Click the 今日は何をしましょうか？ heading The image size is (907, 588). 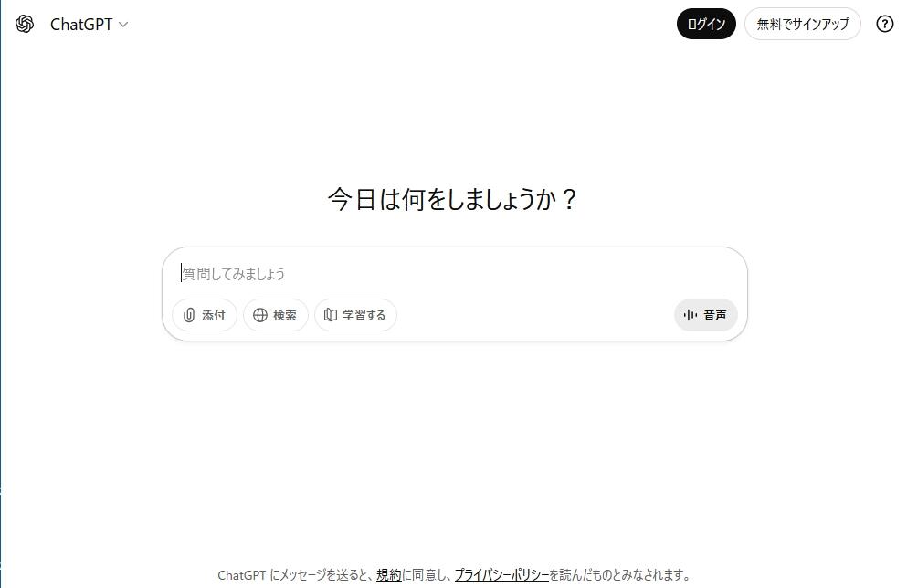coord(452,199)
